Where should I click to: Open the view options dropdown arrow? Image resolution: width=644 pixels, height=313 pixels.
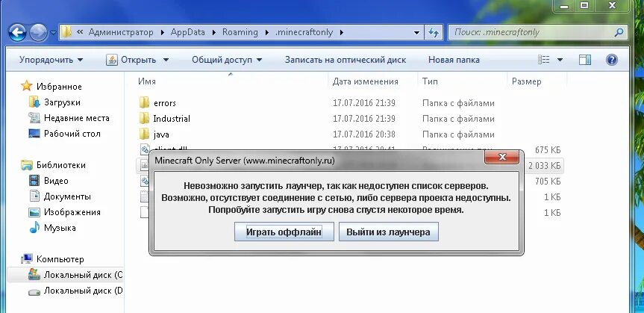[560, 60]
